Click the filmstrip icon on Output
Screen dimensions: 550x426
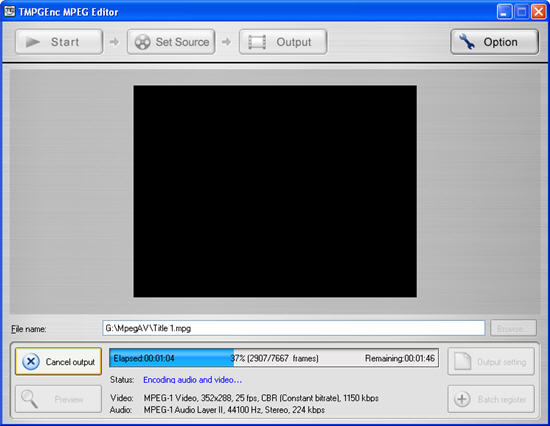(257, 42)
